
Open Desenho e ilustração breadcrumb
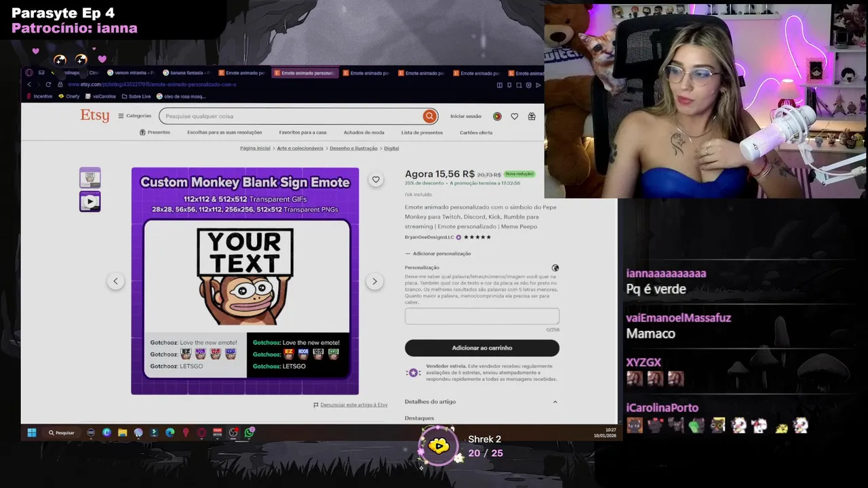353,148
